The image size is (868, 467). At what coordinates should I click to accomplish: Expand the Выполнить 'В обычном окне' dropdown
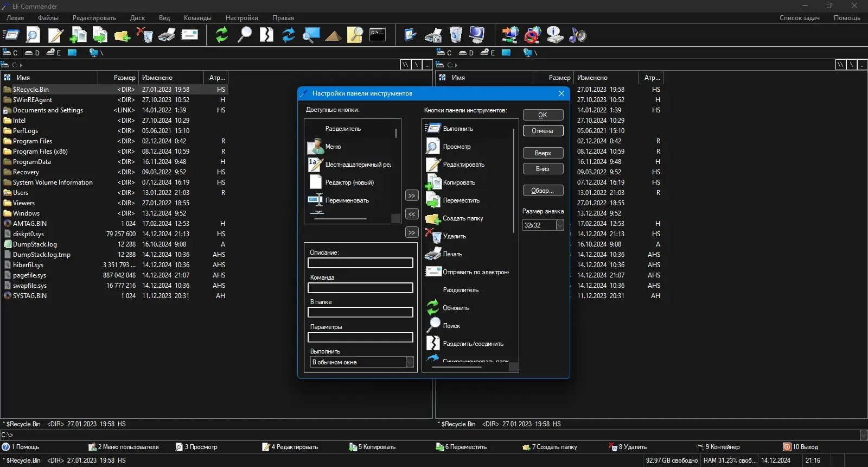pos(410,362)
